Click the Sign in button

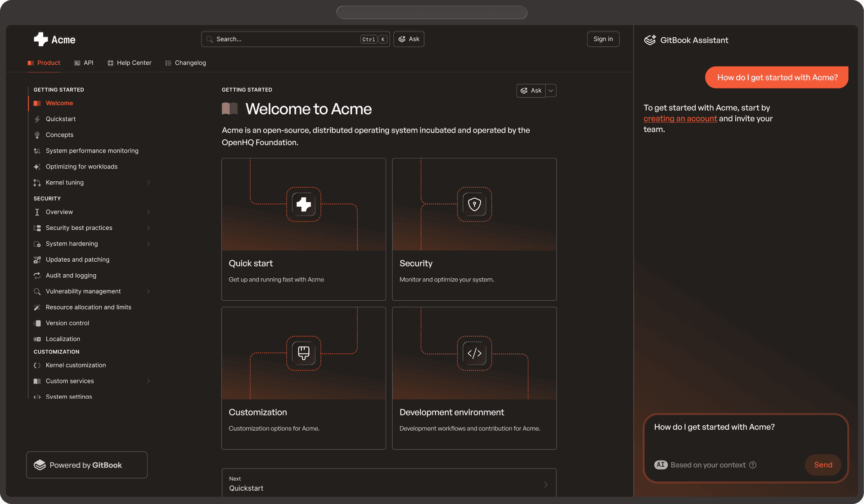point(603,39)
